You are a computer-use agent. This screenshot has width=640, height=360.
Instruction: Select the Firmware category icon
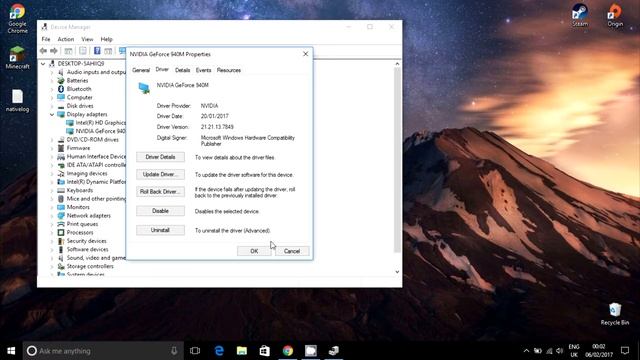tap(61, 148)
